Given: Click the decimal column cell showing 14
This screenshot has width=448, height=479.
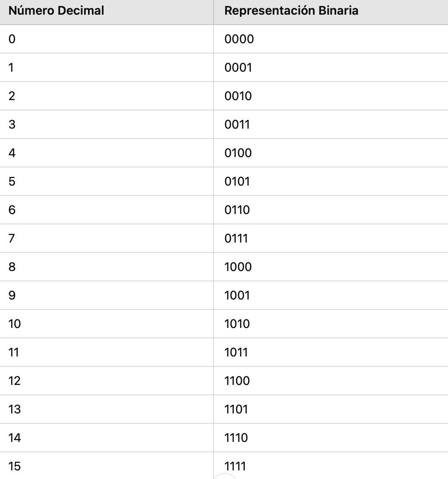Looking at the screenshot, I should pyautogui.click(x=15, y=438).
